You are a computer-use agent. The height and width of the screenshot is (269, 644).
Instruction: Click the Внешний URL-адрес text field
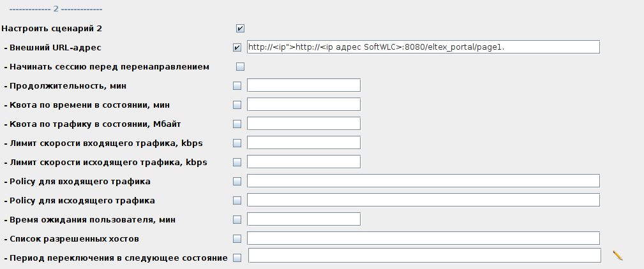coord(423,47)
